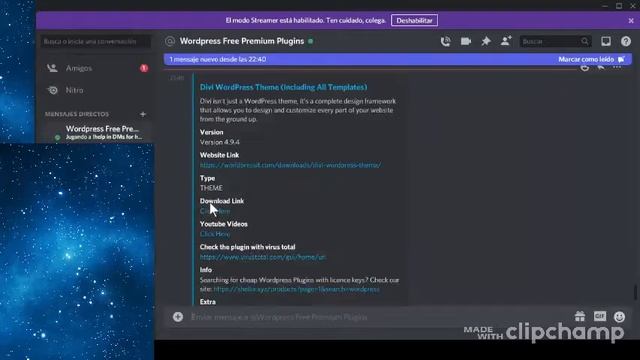This screenshot has height=360, width=640.
Task: Click Deshabilitar to disable Streamer mode
Action: (x=414, y=20)
